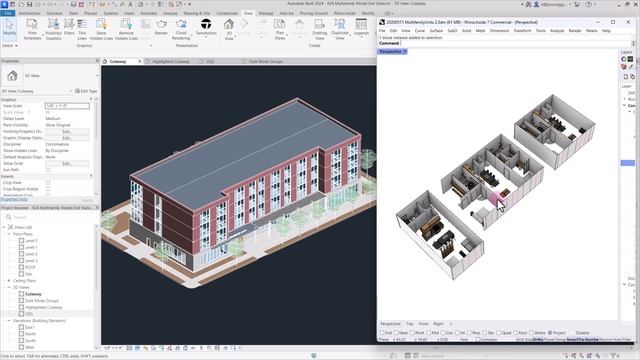Screen dimensions: 640x360
Task: Click the search icon in Project Browser
Action: click(9, 217)
